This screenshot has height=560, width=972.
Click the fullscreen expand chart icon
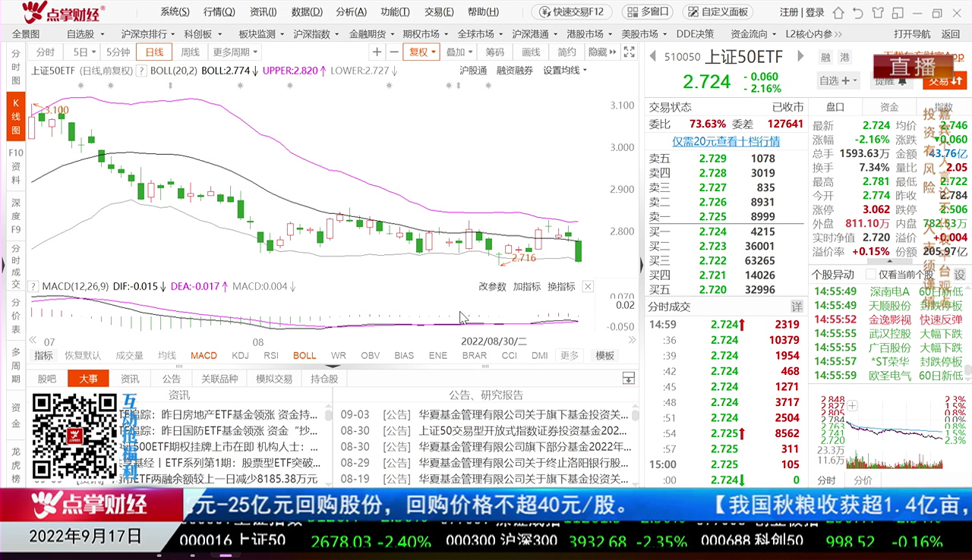coord(629,52)
